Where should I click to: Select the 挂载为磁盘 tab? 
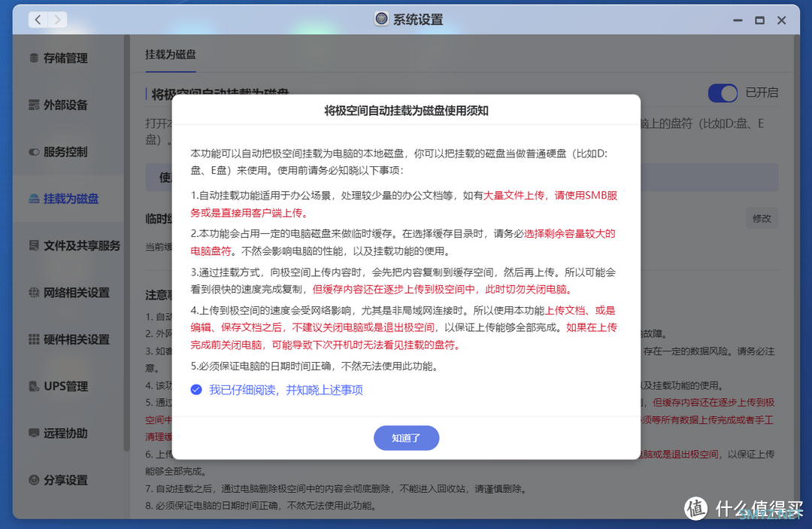tap(171, 54)
